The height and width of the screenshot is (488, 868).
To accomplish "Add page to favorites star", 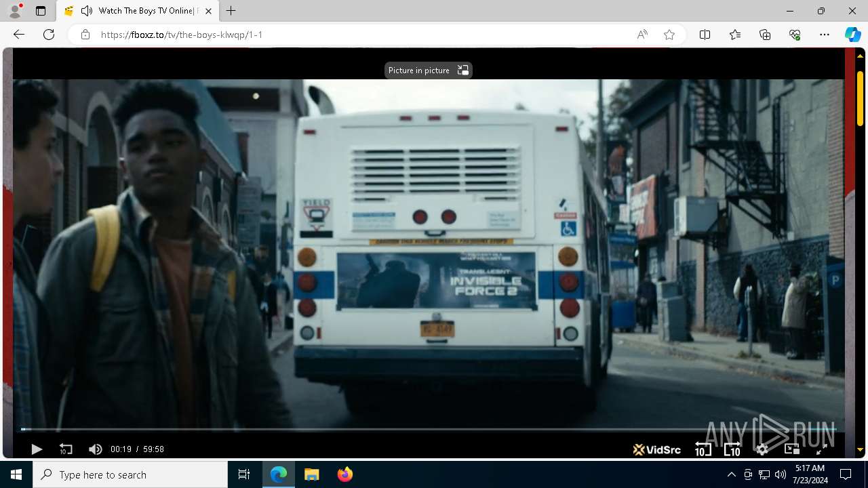I will tap(669, 35).
